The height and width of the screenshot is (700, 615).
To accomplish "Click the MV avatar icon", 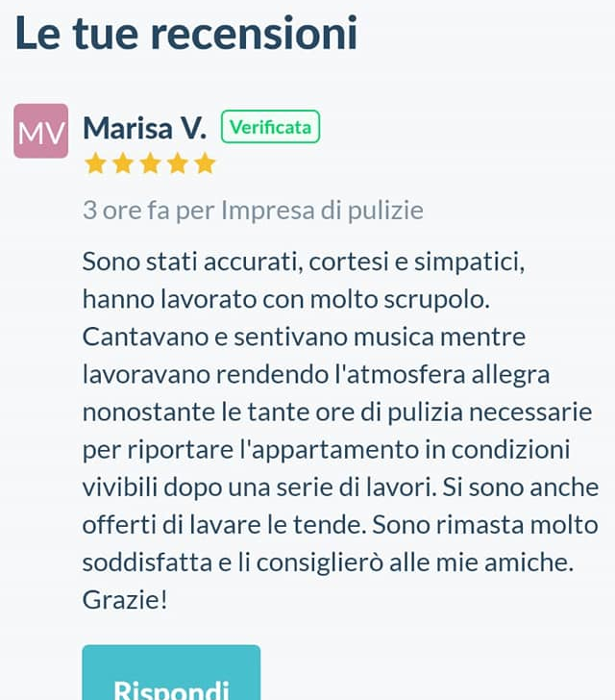I will [40, 131].
